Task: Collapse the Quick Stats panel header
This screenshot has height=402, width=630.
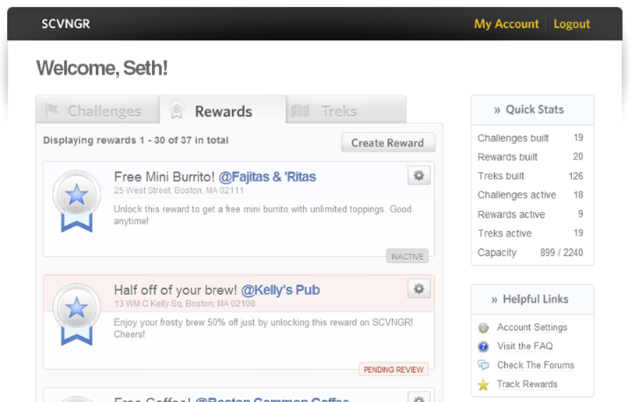Action: [x=532, y=110]
